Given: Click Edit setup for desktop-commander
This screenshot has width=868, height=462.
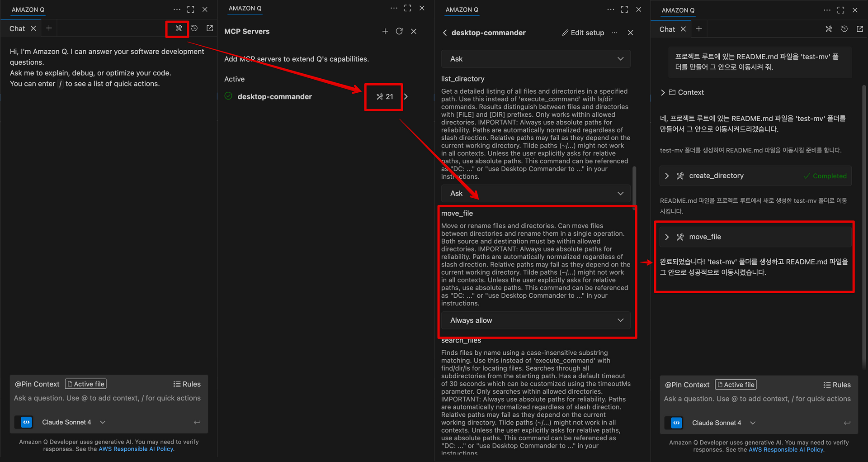Looking at the screenshot, I should tap(583, 33).
